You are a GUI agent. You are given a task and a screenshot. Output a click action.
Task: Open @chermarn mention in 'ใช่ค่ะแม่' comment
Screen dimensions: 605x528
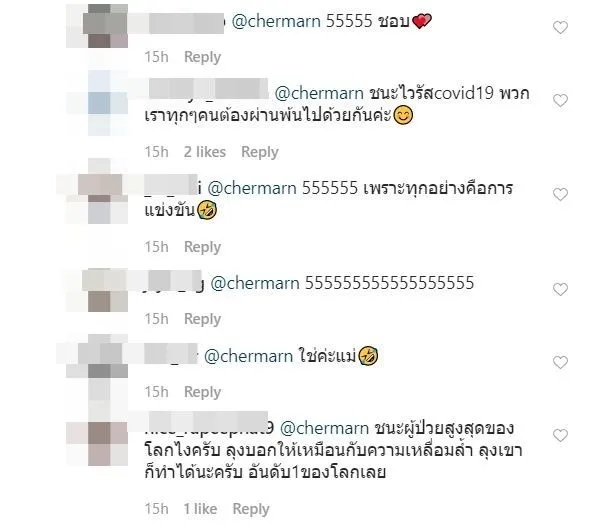pos(248,356)
